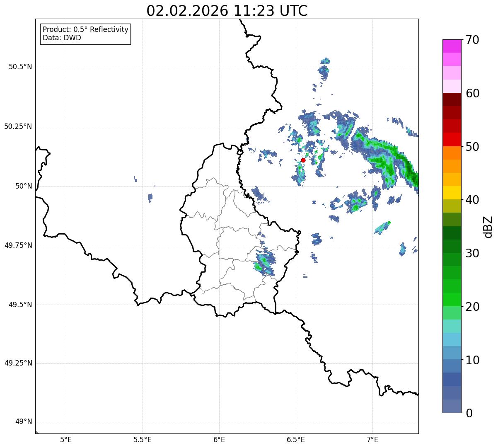
Task: Click the 0 dBZ colorbar label
Action: tap(469, 413)
